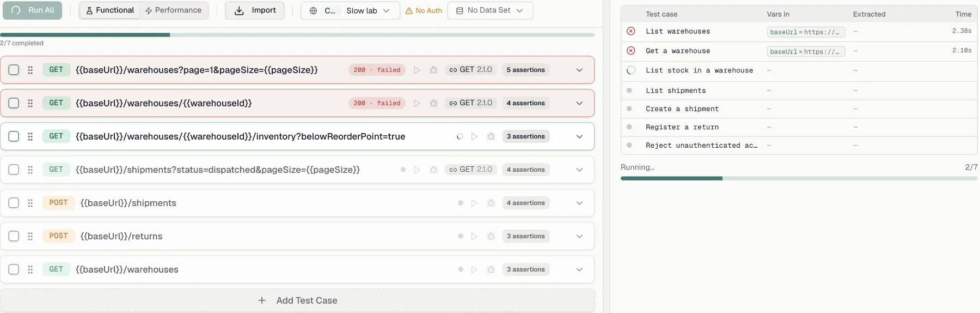Check the POST returns test checkbox
The width and height of the screenshot is (980, 313).
point(14,236)
